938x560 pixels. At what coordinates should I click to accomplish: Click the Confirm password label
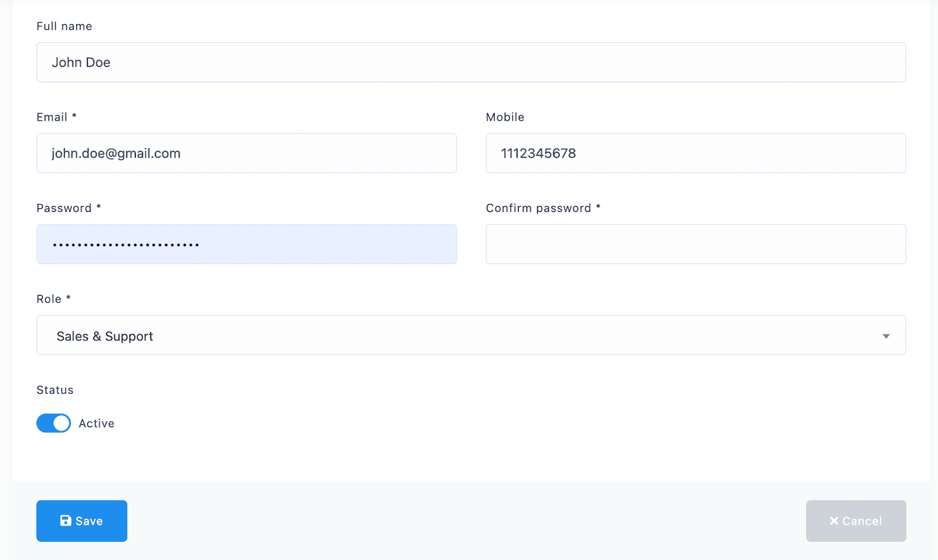click(x=538, y=209)
